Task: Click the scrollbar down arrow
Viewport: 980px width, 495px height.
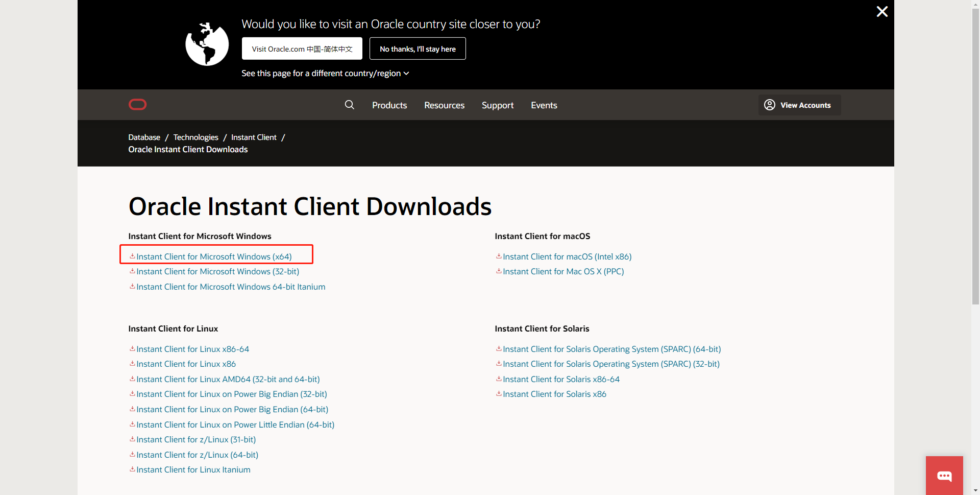Action: tap(975, 490)
